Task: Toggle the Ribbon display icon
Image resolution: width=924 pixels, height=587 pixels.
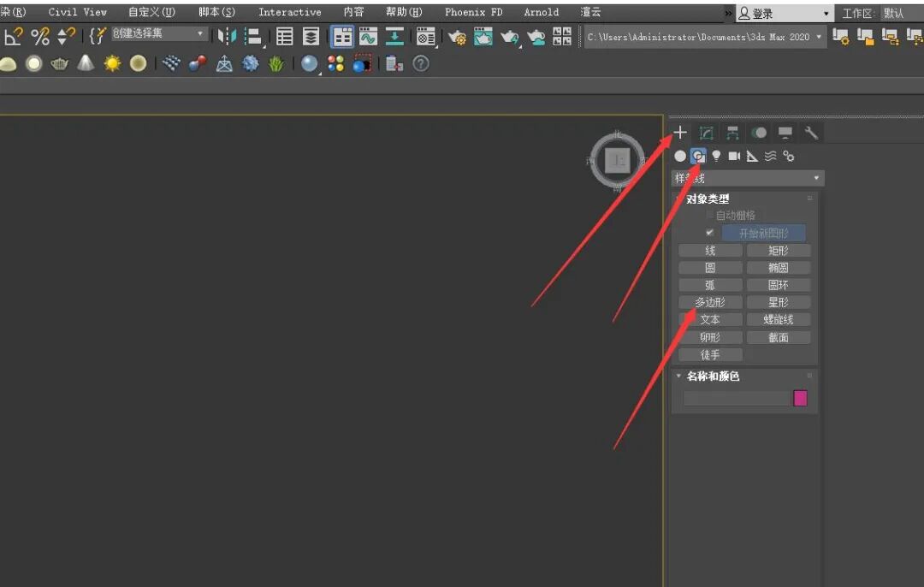Action: coord(341,37)
